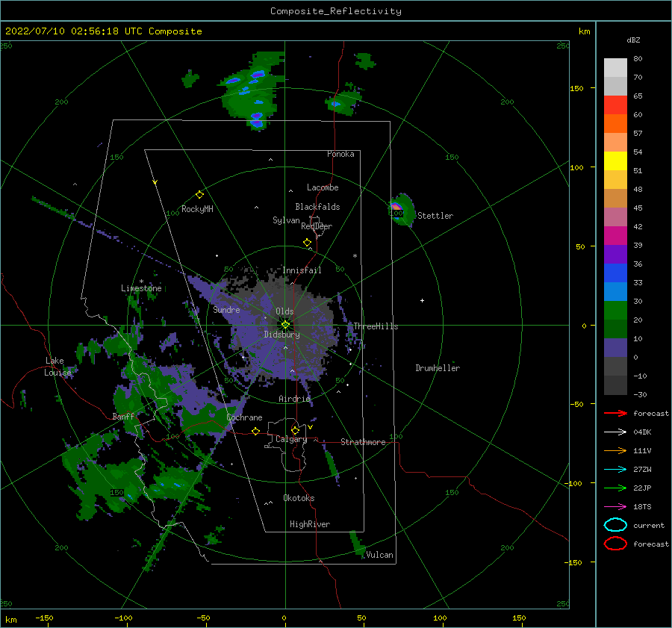The height and width of the screenshot is (628, 672).
Task: Click the RockyMH label
Action: pos(197,209)
